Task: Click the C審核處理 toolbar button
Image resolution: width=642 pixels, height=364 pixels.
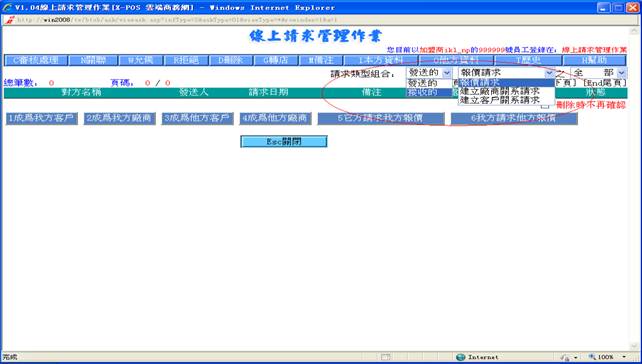Action: click(x=36, y=60)
